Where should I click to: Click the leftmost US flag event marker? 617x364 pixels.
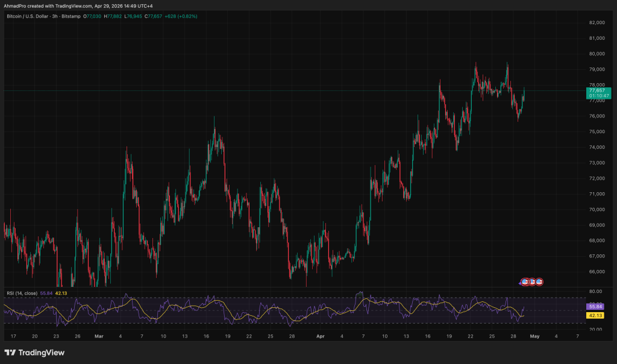(x=525, y=281)
